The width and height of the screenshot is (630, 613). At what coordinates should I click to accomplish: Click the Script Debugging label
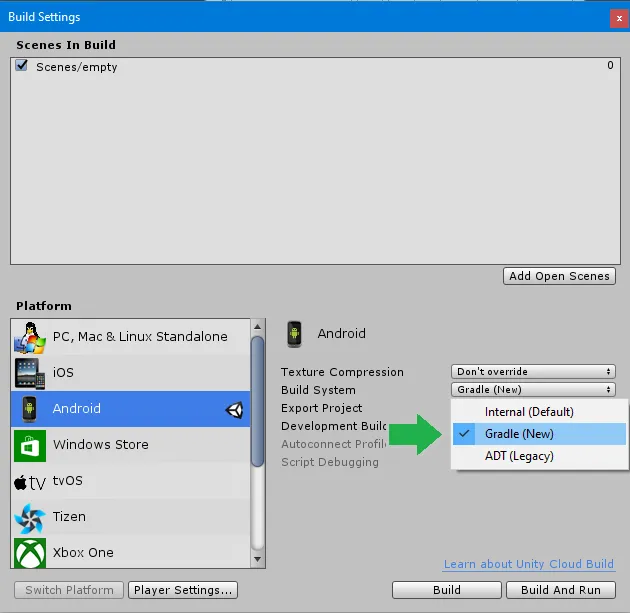point(330,462)
